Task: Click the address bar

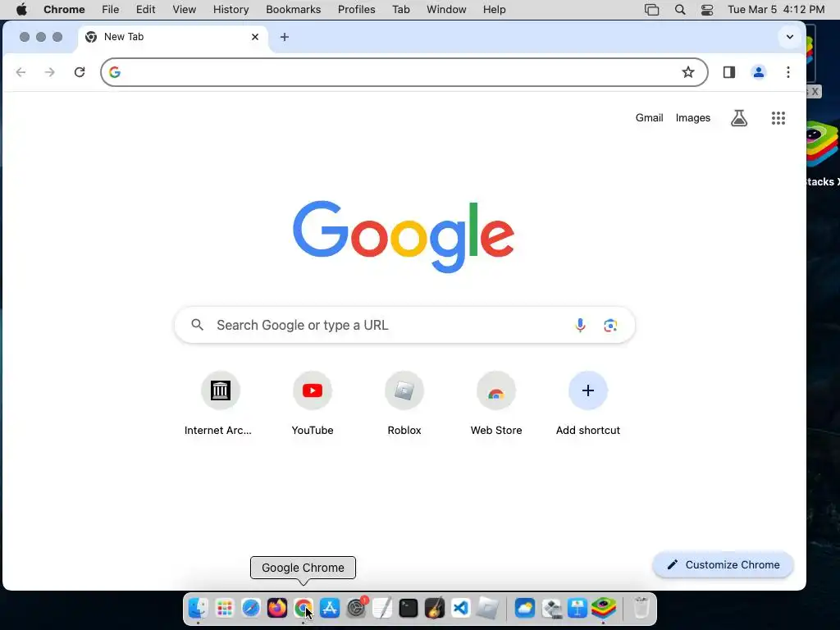Action: point(404,72)
